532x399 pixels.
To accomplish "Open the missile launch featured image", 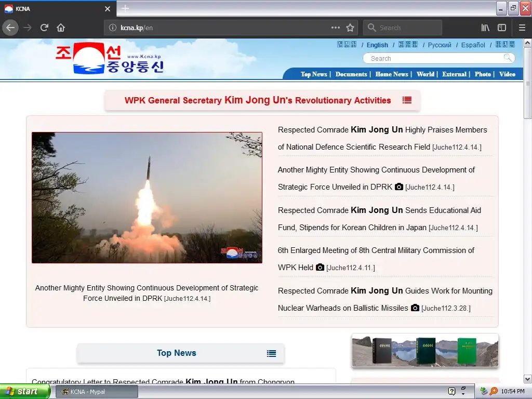I will pos(147,197).
